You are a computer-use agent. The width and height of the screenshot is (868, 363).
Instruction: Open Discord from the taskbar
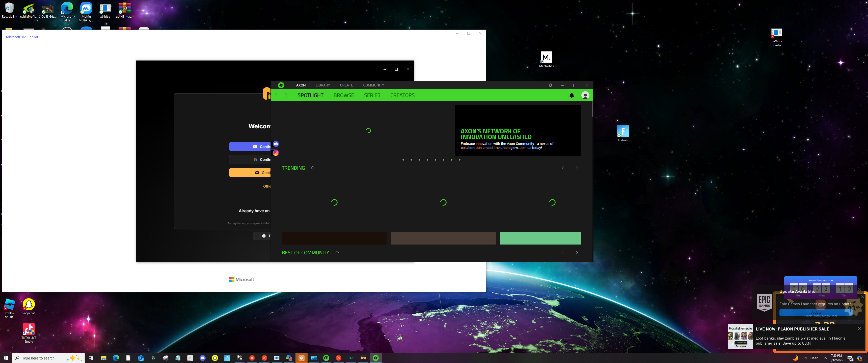coord(203,358)
